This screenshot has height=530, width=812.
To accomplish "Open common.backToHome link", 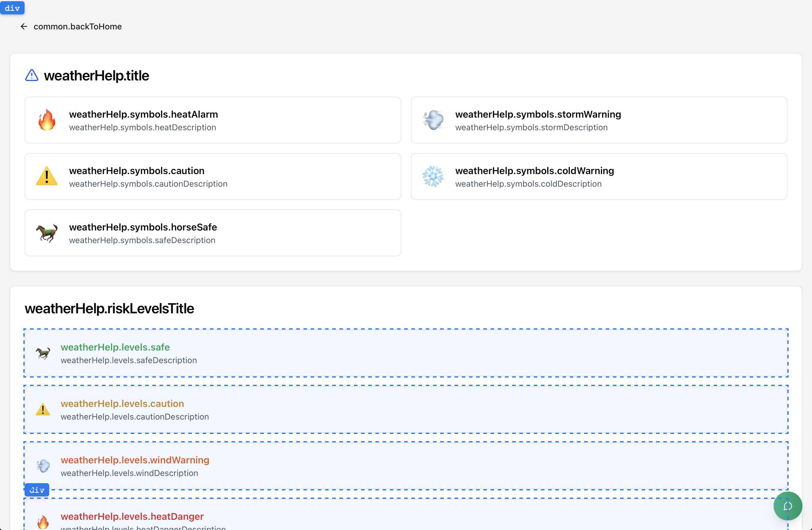I will [77, 27].
